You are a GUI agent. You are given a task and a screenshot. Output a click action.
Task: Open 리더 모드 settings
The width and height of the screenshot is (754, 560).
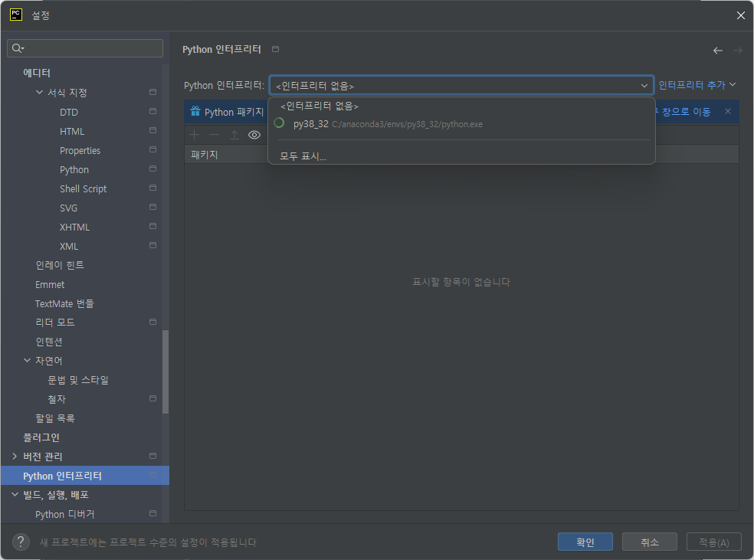click(55, 322)
